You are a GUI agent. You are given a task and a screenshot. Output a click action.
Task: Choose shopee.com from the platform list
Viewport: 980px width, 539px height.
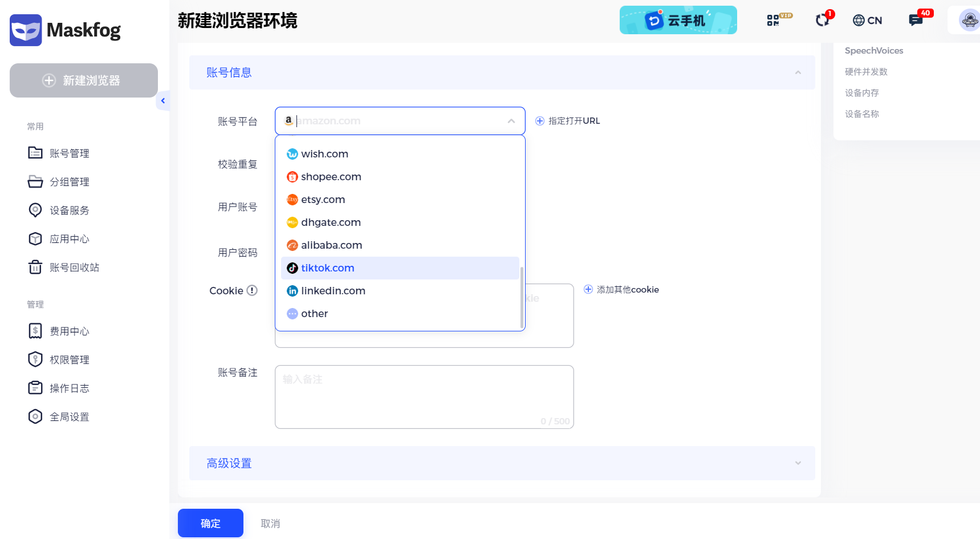pos(400,177)
